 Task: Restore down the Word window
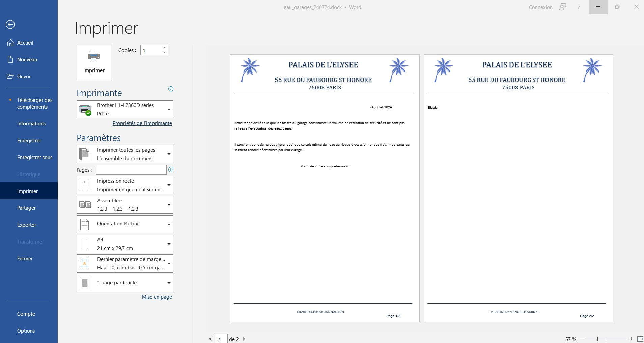(617, 7)
